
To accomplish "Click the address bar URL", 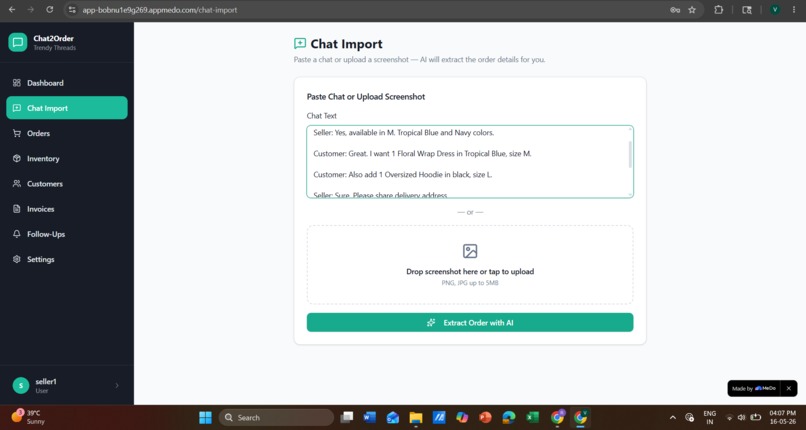I will click(160, 10).
